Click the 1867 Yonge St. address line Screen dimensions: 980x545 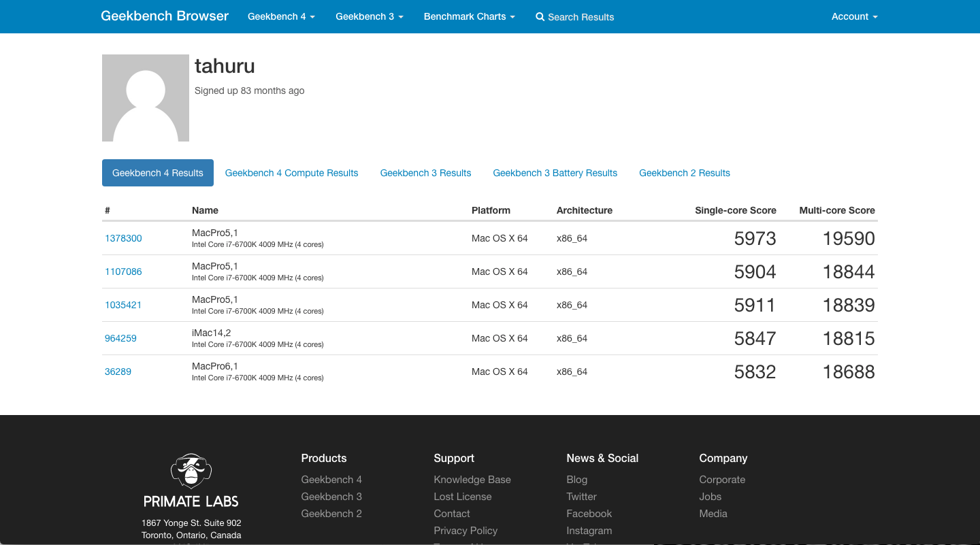click(x=191, y=523)
